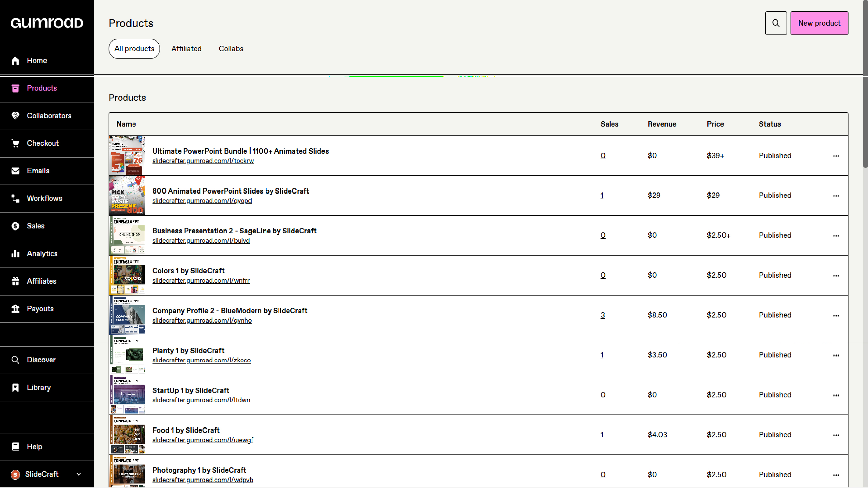Click the Analytics bar chart icon
This screenshot has height=488, width=868.
pos(15,254)
